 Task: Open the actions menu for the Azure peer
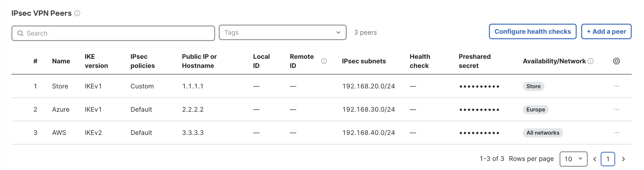point(617,109)
